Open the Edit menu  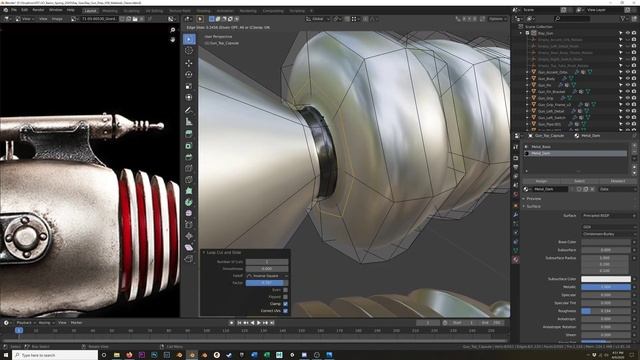pyautogui.click(x=24, y=10)
